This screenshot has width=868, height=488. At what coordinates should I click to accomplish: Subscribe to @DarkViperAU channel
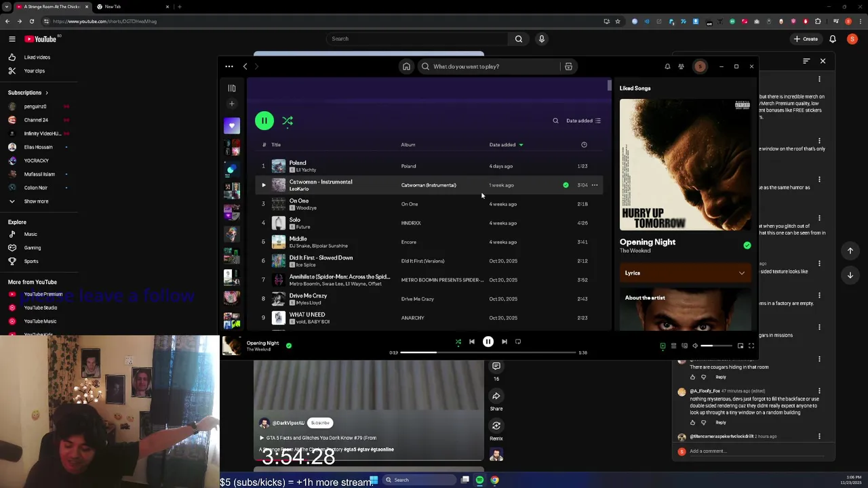tap(320, 423)
